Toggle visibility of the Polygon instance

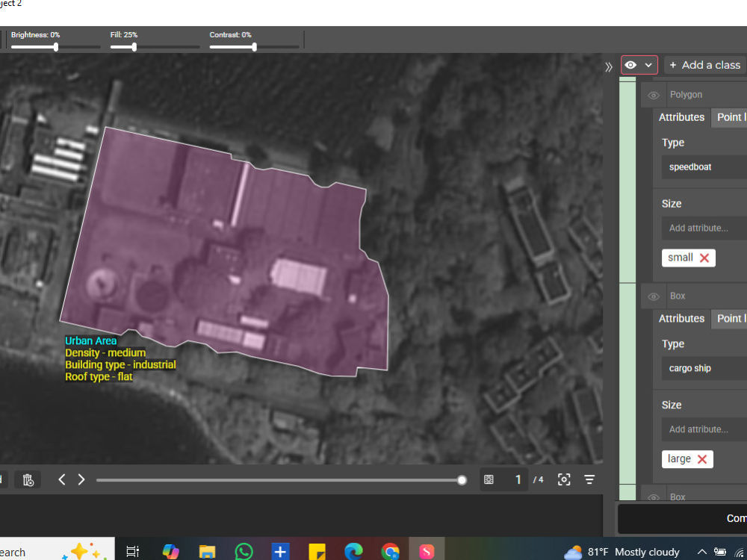[654, 96]
